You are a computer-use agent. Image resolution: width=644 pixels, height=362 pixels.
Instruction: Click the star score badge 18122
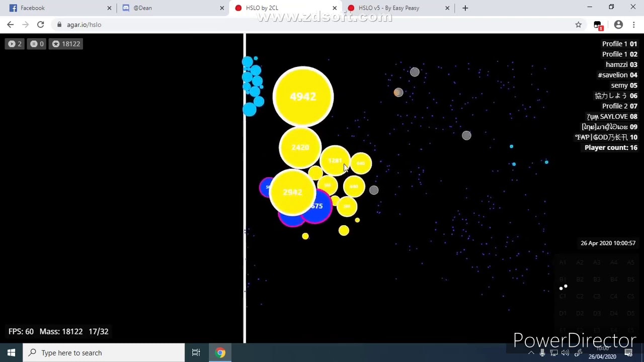tap(66, 44)
